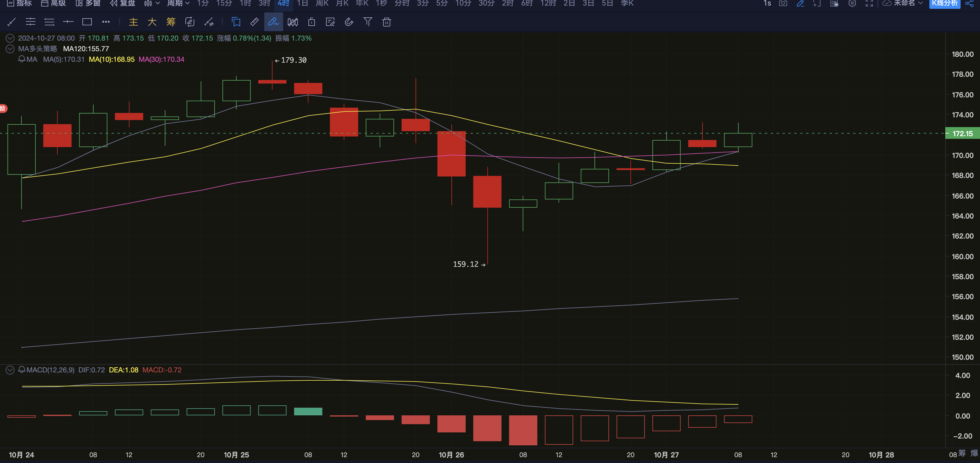Click the magnet snap tool icon
980x463 pixels.
point(349,22)
